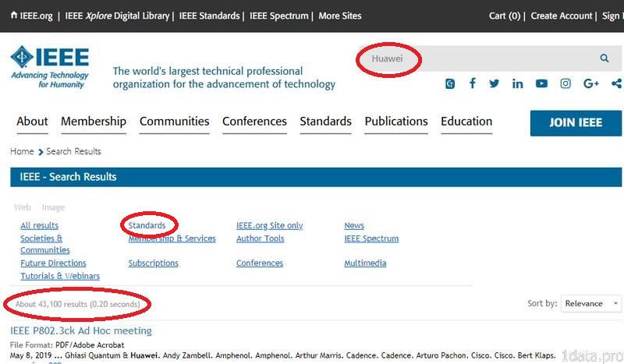Open the Communities menu
The height and width of the screenshot is (364, 624).
[x=174, y=122]
